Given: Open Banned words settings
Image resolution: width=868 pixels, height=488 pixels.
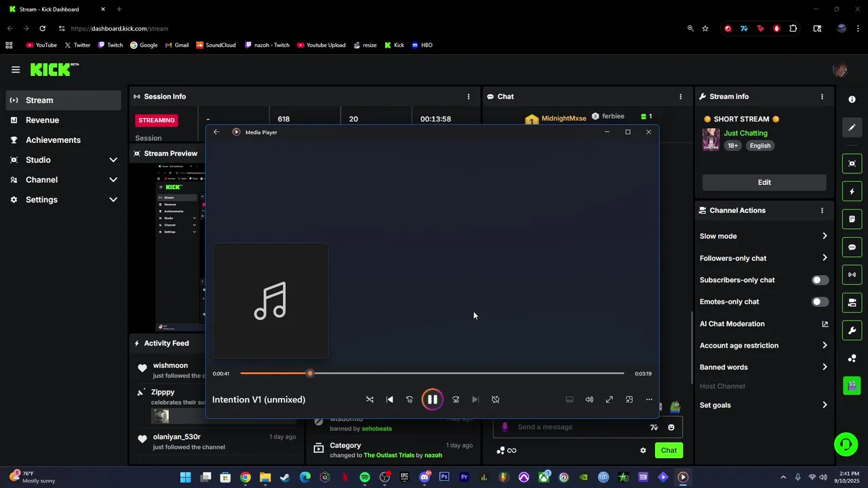Looking at the screenshot, I should click(764, 367).
